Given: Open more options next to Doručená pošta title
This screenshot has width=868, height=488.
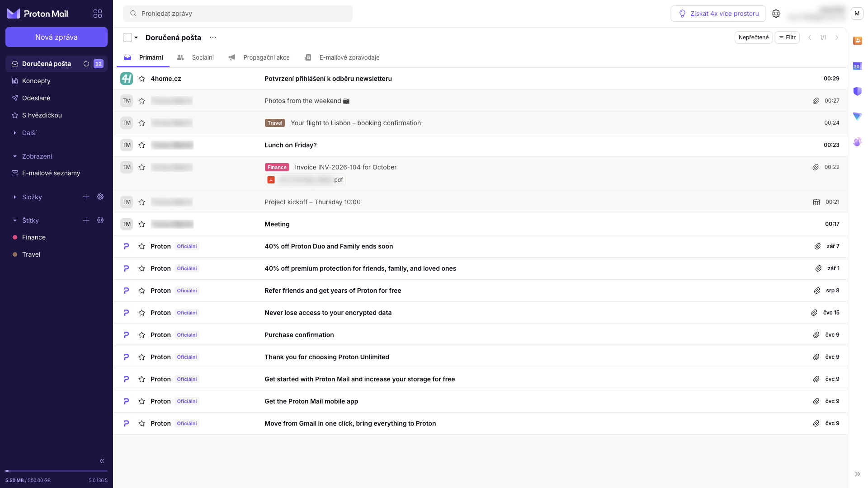Looking at the screenshot, I should tap(213, 38).
